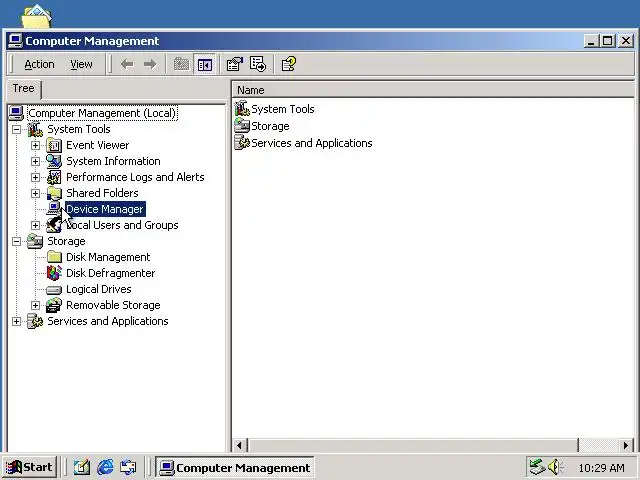
Task: Select Disk Defragmenter text label
Action: pos(111,273)
